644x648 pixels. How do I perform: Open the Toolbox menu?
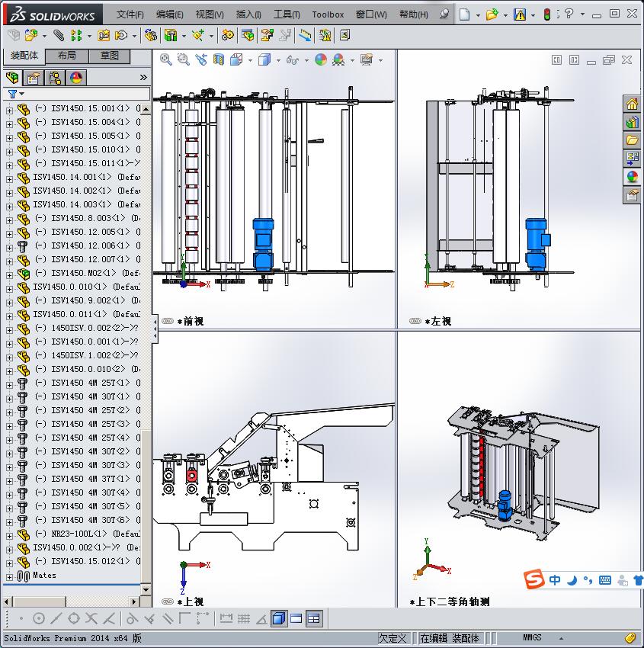(x=328, y=14)
